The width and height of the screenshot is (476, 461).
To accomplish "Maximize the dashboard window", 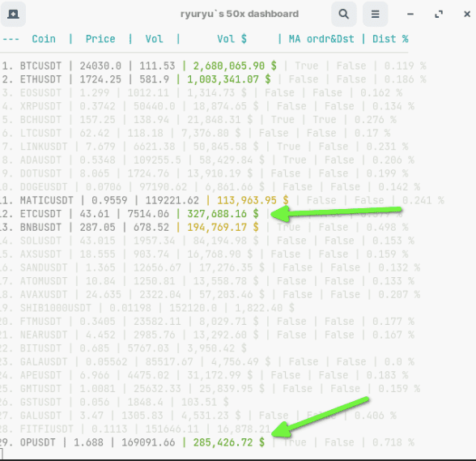I will pyautogui.click(x=439, y=14).
